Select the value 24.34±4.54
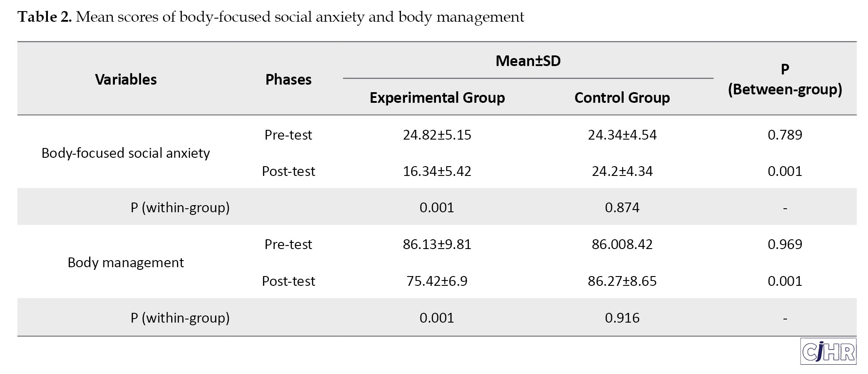This screenshot has height=374, width=868. coord(622,135)
